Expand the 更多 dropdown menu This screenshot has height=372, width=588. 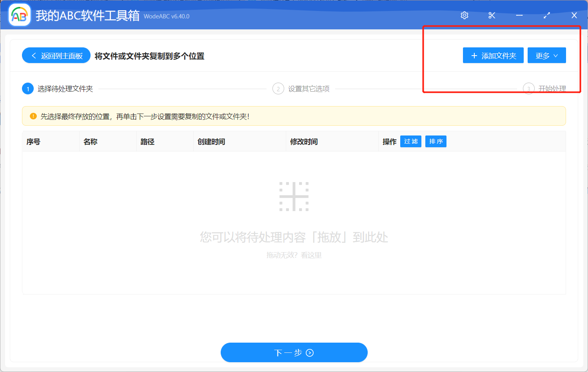(x=546, y=55)
